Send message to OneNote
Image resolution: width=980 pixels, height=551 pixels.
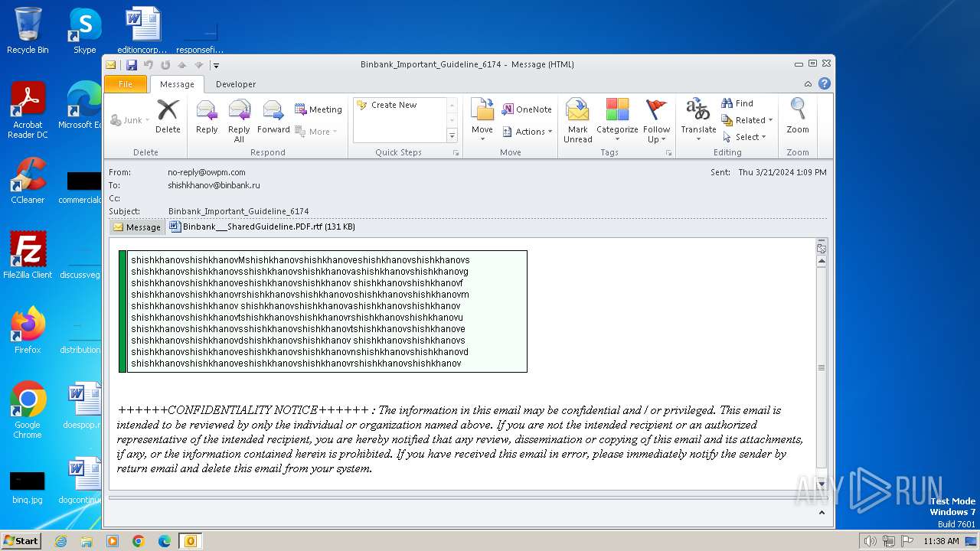(527, 109)
